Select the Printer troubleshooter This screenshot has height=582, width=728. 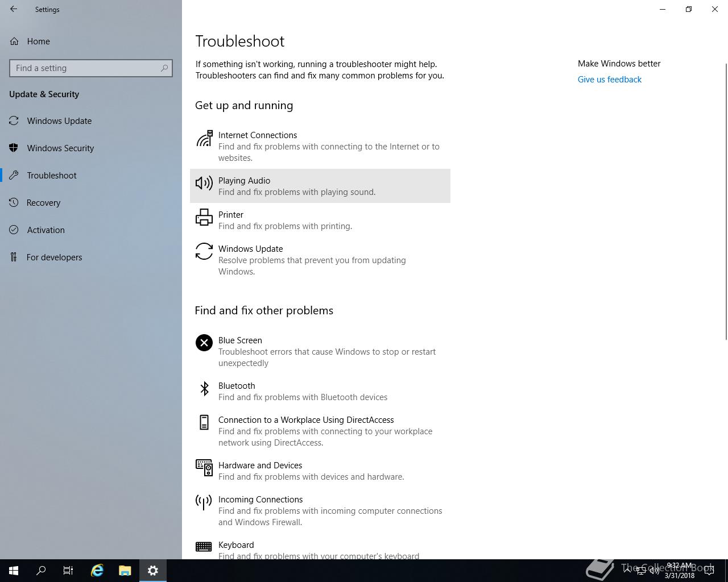click(320, 220)
